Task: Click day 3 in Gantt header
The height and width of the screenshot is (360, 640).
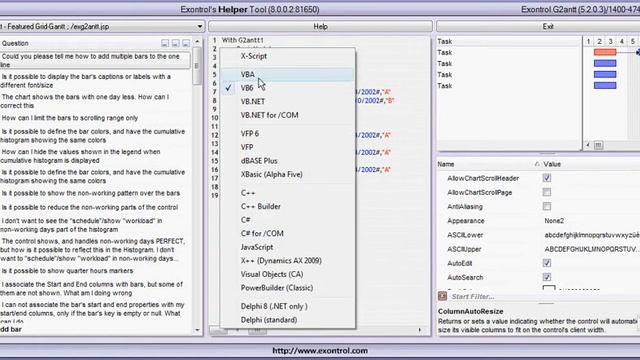Action: tap(611, 41)
